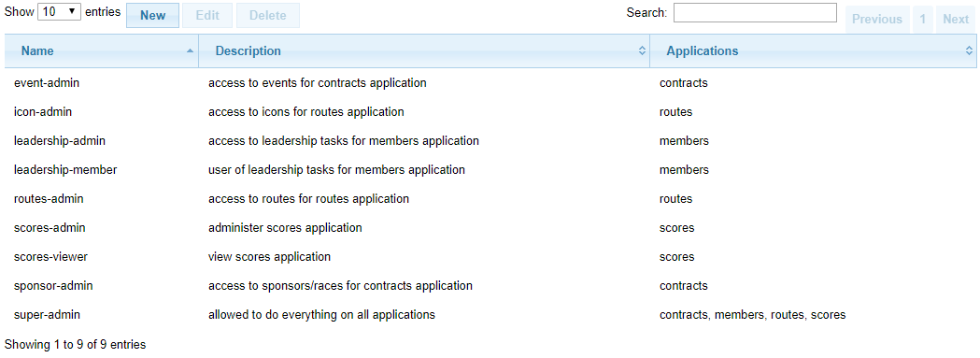Click 'contracts' in the sponsor-admin row
980x358 pixels.
pyautogui.click(x=684, y=286)
